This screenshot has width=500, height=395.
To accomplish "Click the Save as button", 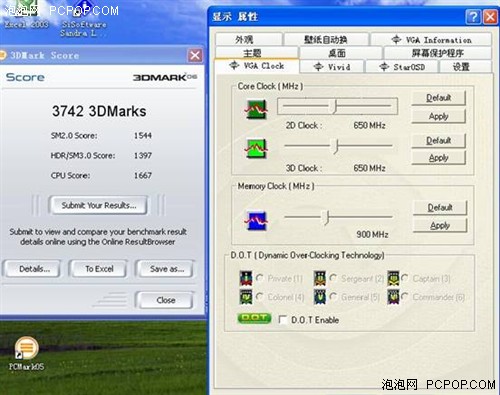I will click(166, 269).
